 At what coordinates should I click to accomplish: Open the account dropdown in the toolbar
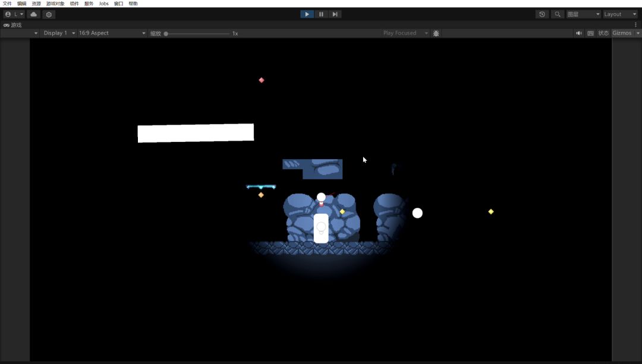[x=14, y=14]
